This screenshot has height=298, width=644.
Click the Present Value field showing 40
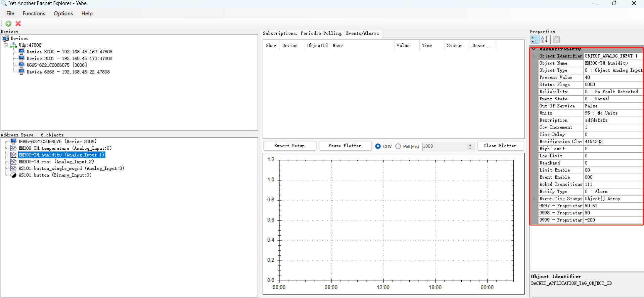click(613, 78)
